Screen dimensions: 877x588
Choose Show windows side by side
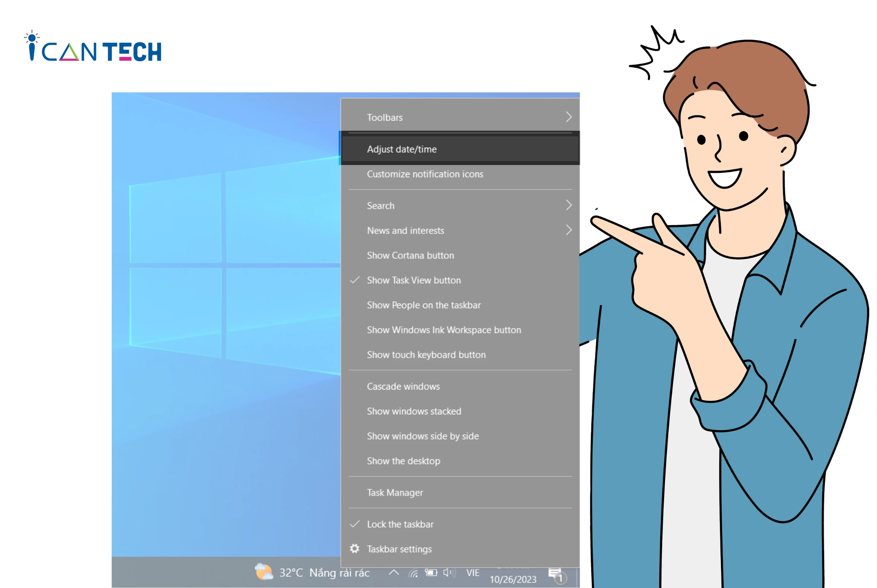460,436
